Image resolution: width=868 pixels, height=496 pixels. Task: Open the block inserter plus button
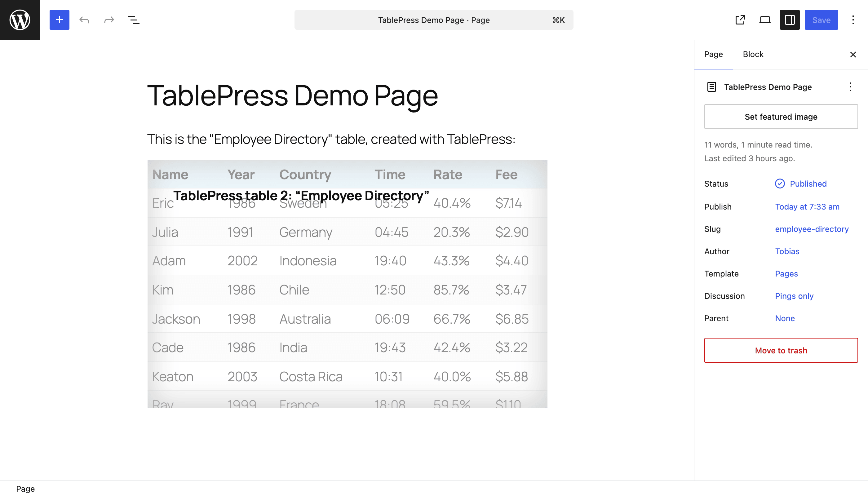(x=59, y=20)
